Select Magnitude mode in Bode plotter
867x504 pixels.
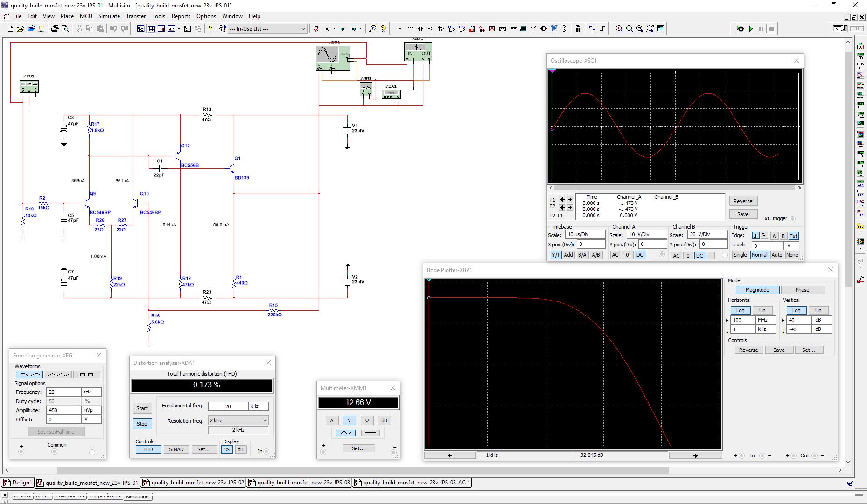click(x=757, y=290)
